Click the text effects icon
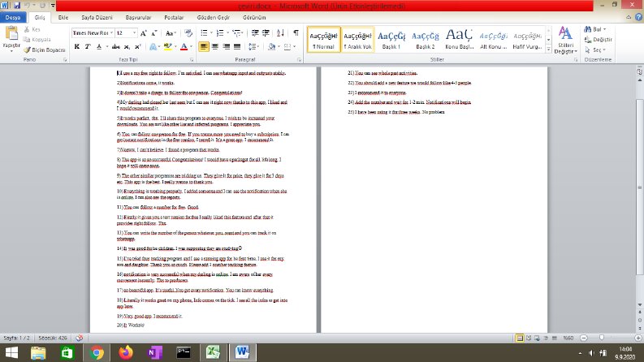The height and width of the screenshot is (362, 644). click(153, 47)
